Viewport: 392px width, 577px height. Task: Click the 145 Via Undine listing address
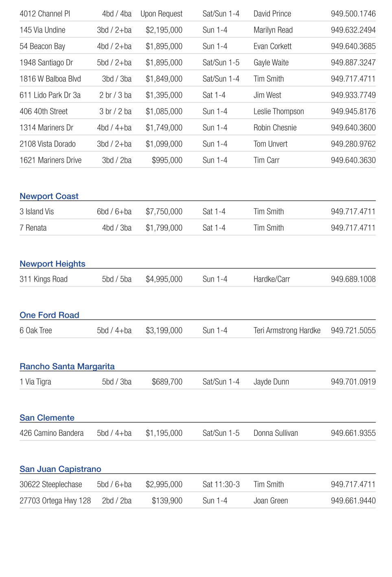[42, 30]
